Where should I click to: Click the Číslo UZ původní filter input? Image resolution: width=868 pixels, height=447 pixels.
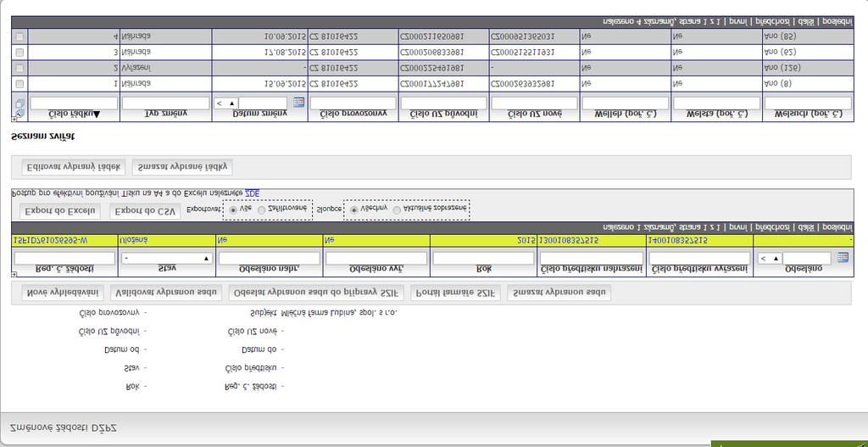(443, 103)
